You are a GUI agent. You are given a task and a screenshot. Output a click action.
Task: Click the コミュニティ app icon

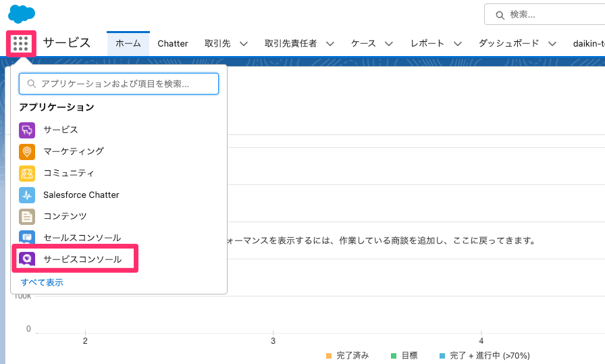coord(27,174)
